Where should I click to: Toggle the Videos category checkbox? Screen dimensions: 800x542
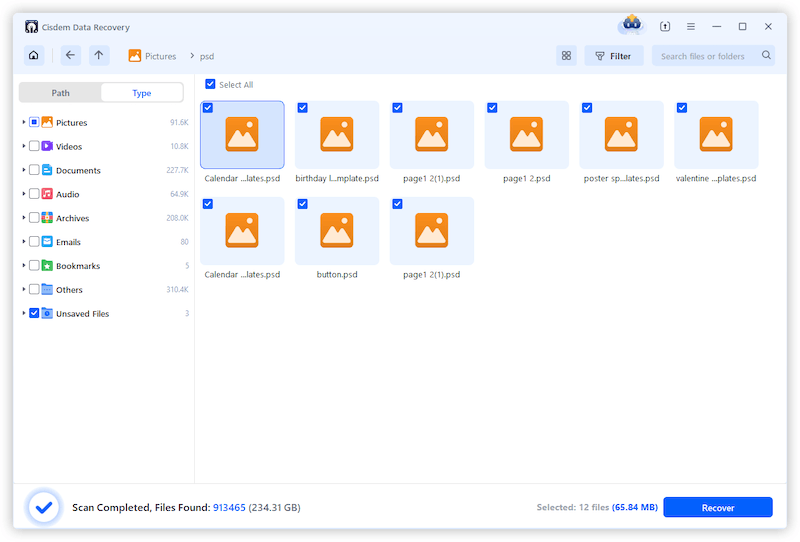click(x=34, y=146)
